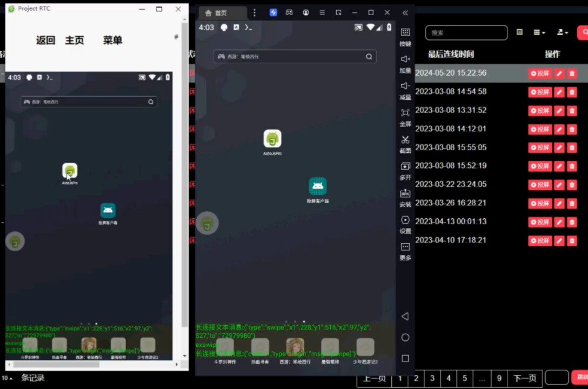588x389 pixels.
Task: Select page 3 in pagination
Action: (432, 379)
